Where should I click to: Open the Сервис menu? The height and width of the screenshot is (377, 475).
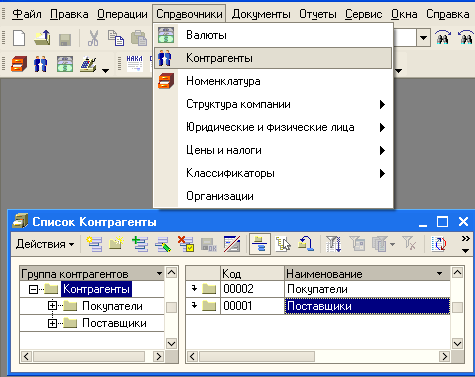tap(364, 14)
